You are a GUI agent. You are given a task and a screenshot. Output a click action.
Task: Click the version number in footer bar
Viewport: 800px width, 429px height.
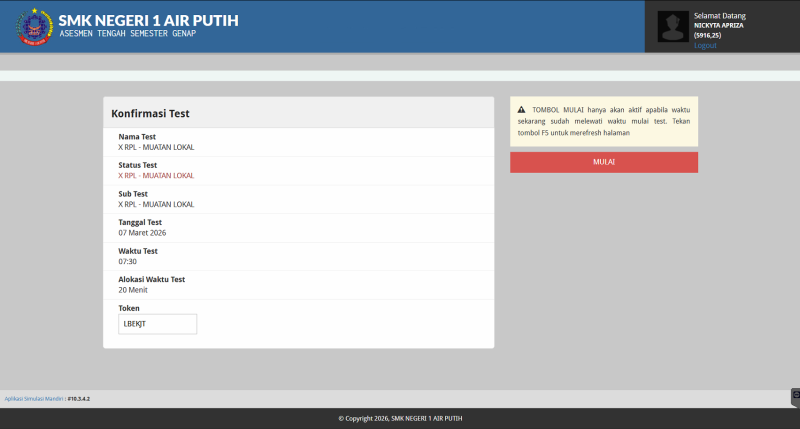coord(80,398)
